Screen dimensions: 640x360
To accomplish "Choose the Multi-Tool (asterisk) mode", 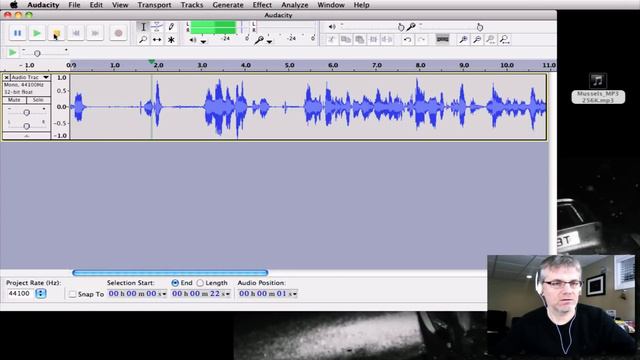I will [x=171, y=40].
